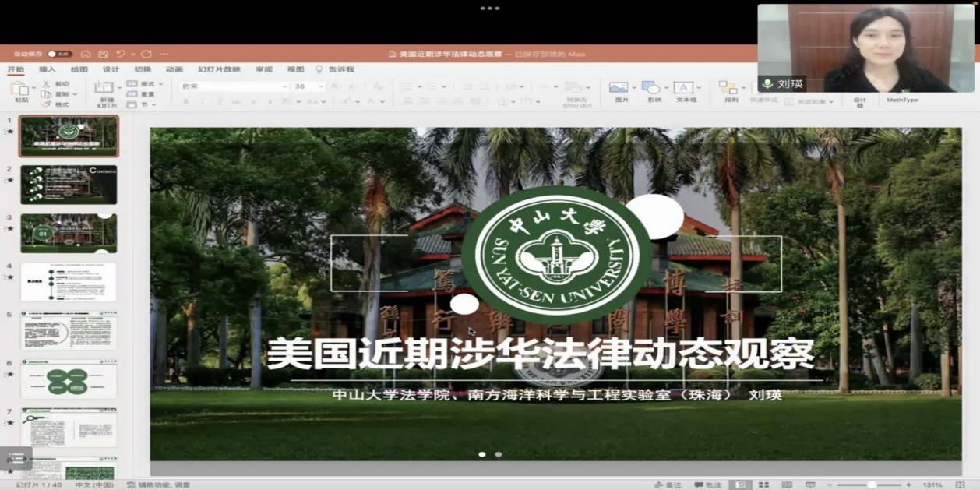980x490 pixels.
Task: Click the slide title 美国近期涉华法律动态观察
Action: coord(540,354)
